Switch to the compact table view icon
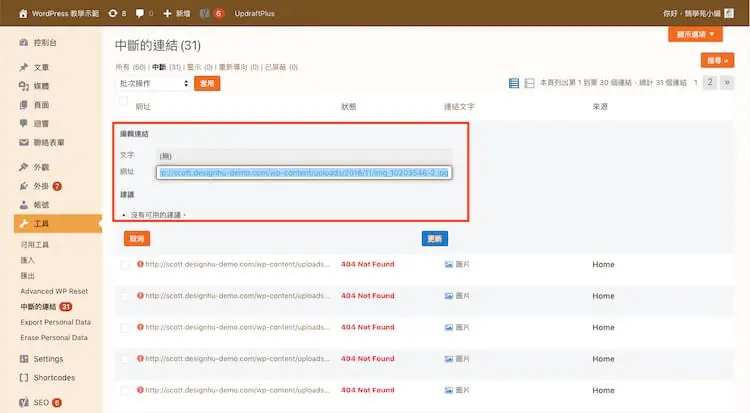The height and width of the screenshot is (413, 750). coord(514,83)
